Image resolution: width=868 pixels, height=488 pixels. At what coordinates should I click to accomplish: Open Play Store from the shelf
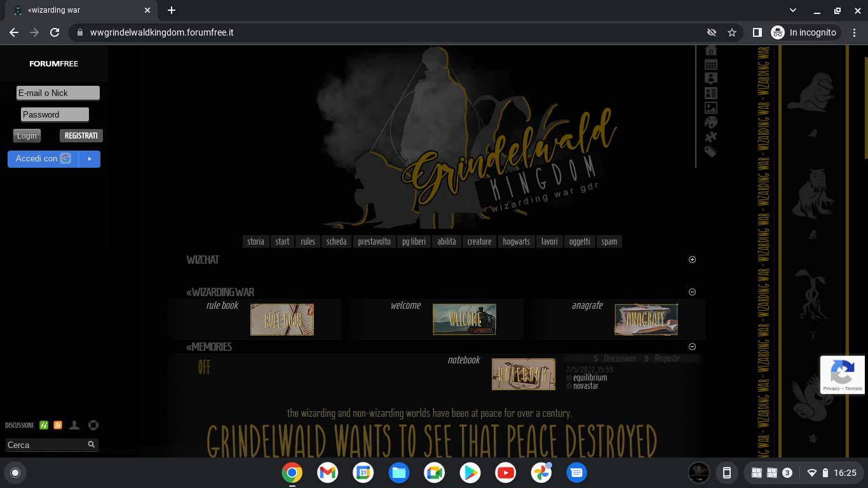[470, 473]
